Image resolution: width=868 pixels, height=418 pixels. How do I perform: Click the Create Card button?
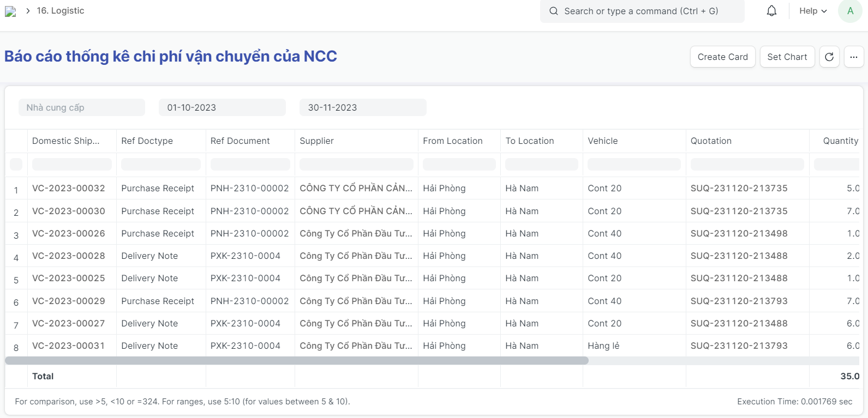pos(722,57)
